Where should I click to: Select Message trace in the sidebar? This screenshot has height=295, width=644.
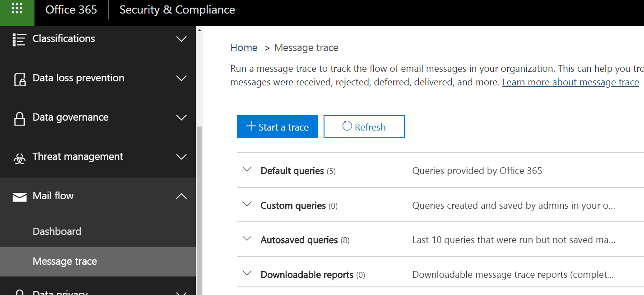click(65, 261)
